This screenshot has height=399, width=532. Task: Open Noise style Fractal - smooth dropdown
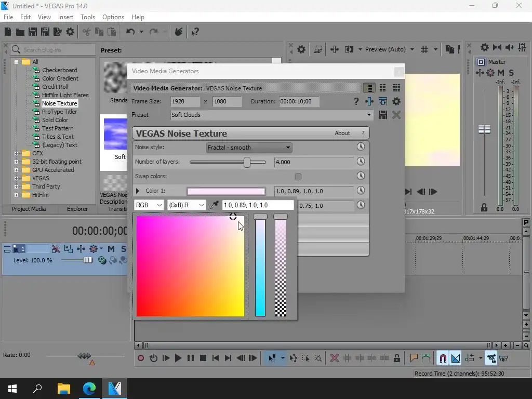click(x=249, y=148)
